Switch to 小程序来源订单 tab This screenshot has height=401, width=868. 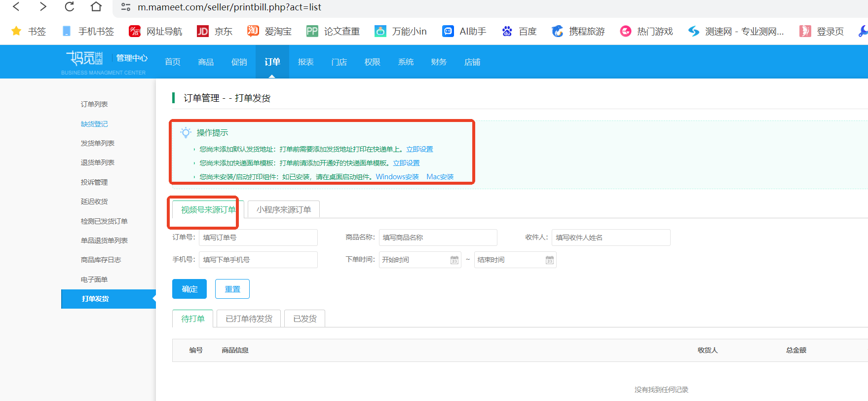point(284,210)
